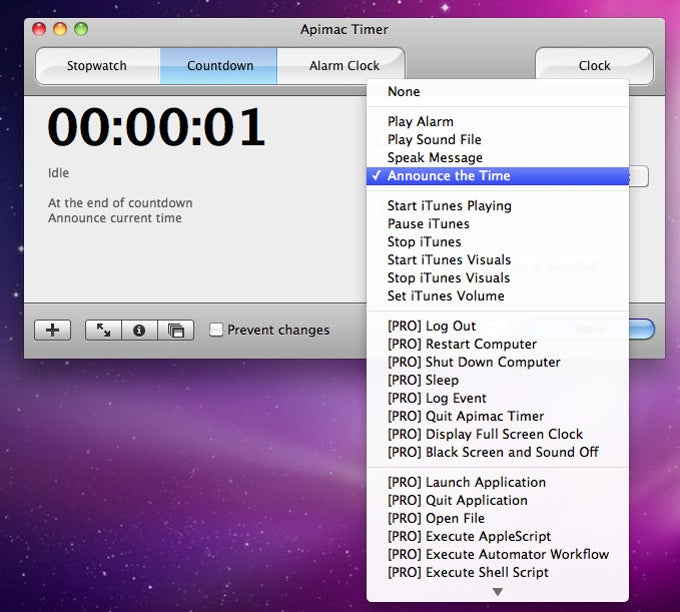Choose [PRO] Sleep action

coord(497,380)
